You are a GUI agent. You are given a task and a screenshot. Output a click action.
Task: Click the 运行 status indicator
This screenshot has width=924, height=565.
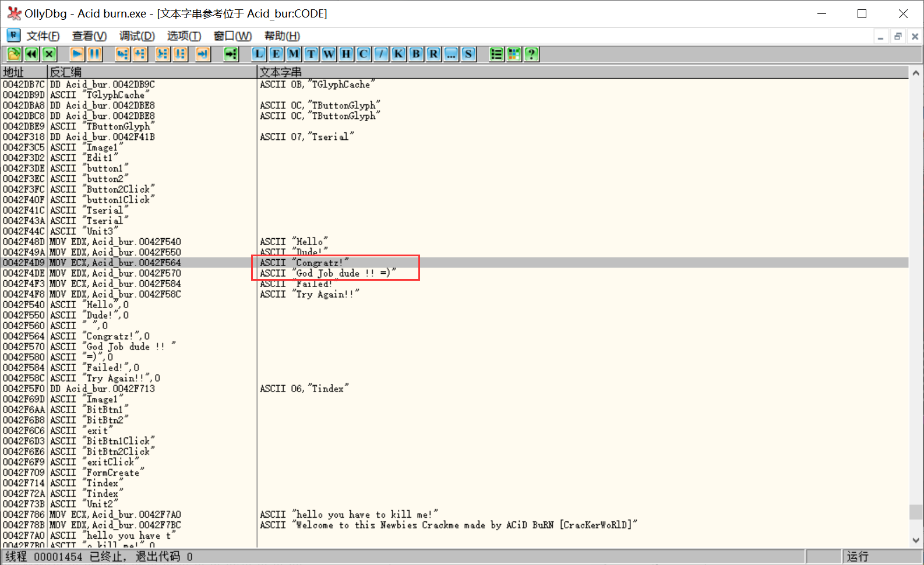click(858, 557)
